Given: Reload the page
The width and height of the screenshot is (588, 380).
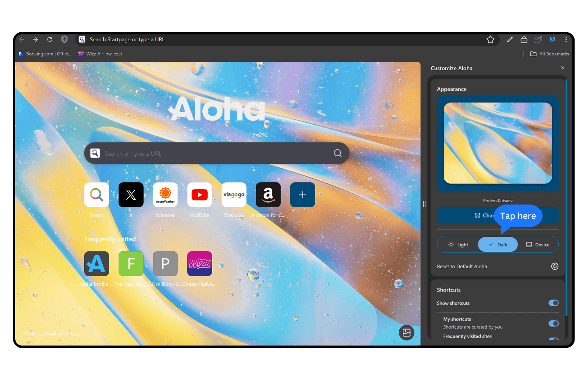Looking at the screenshot, I should point(50,40).
